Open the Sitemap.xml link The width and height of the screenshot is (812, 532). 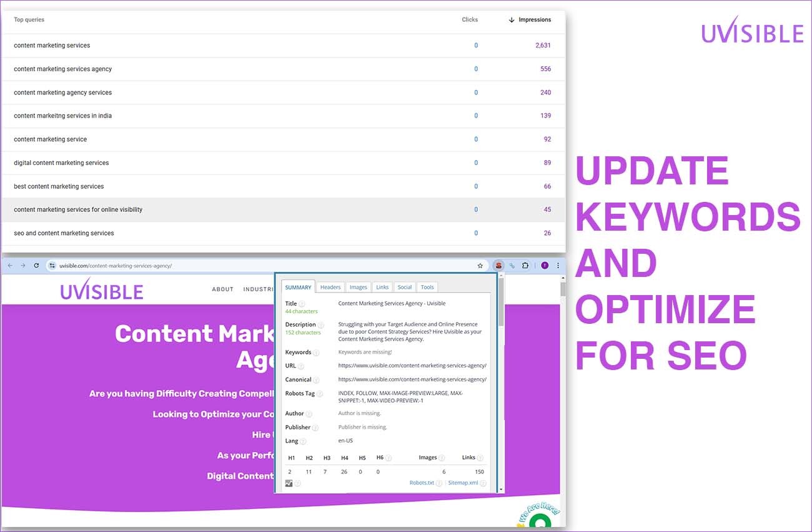tap(463, 483)
